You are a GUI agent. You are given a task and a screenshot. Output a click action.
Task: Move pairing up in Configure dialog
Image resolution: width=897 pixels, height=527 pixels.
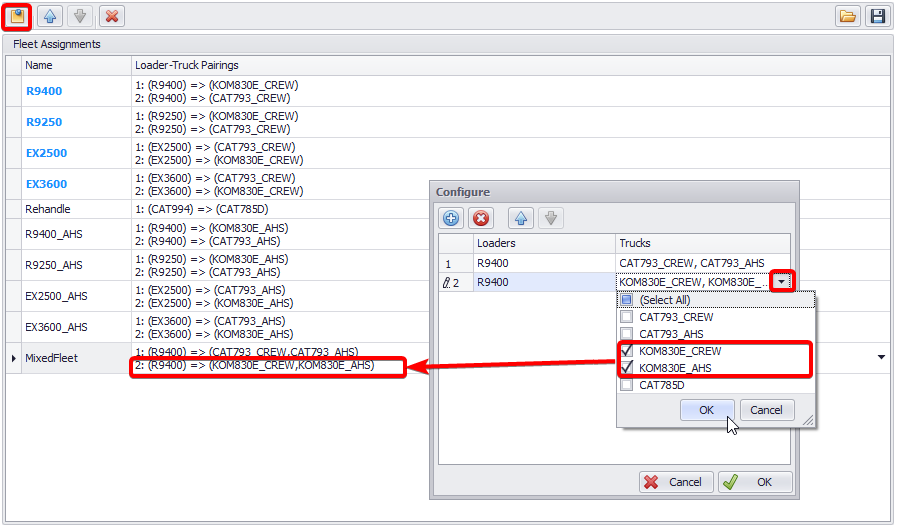click(x=521, y=218)
